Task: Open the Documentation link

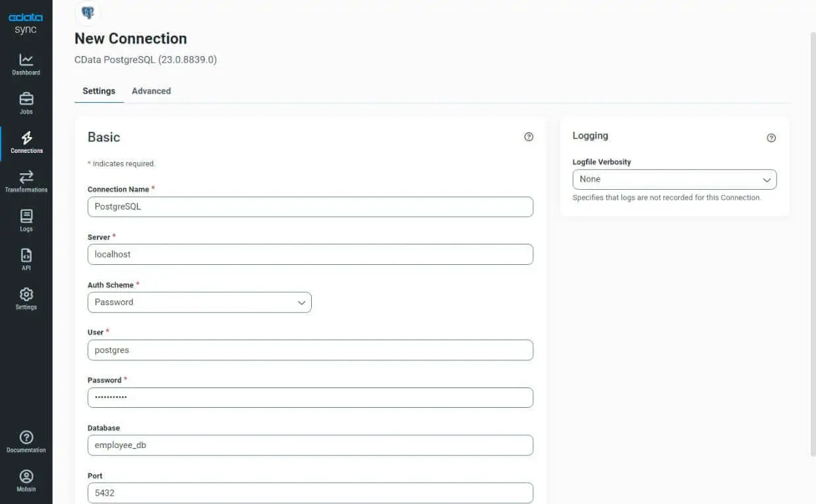Action: point(26,440)
